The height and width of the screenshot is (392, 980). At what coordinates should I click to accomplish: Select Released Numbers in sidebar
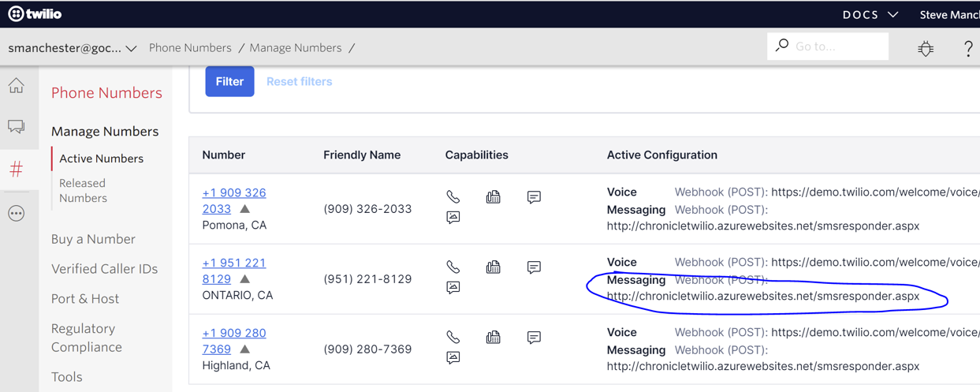83,190
